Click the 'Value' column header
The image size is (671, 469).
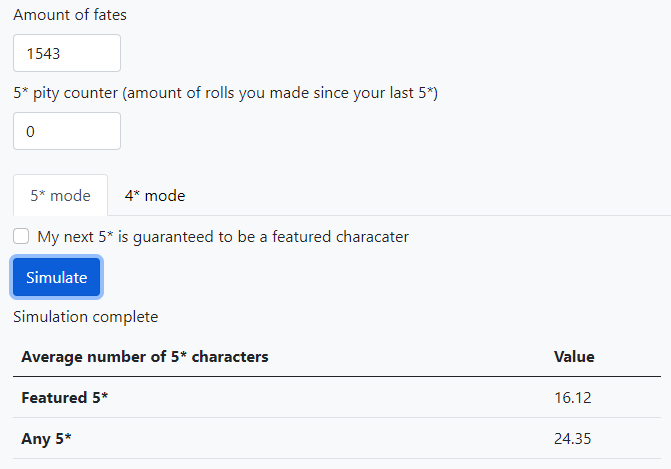tap(574, 356)
